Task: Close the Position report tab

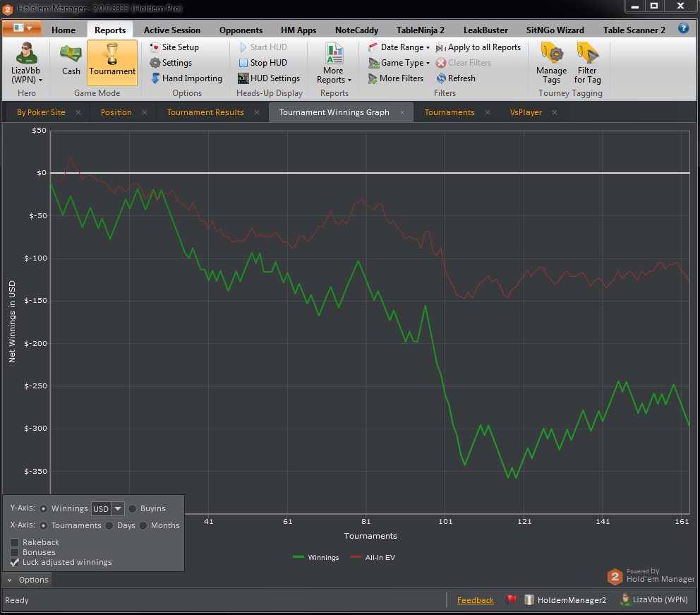Action: point(145,112)
